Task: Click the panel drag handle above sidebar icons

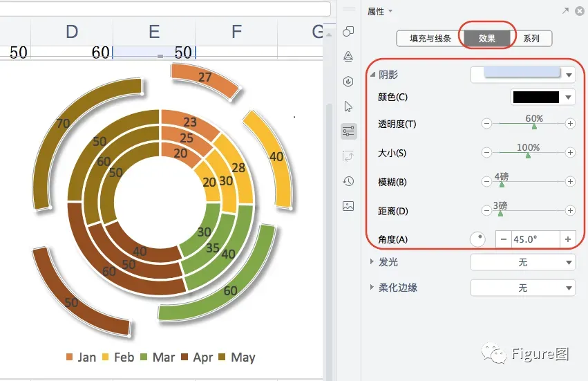Action: tap(348, 8)
